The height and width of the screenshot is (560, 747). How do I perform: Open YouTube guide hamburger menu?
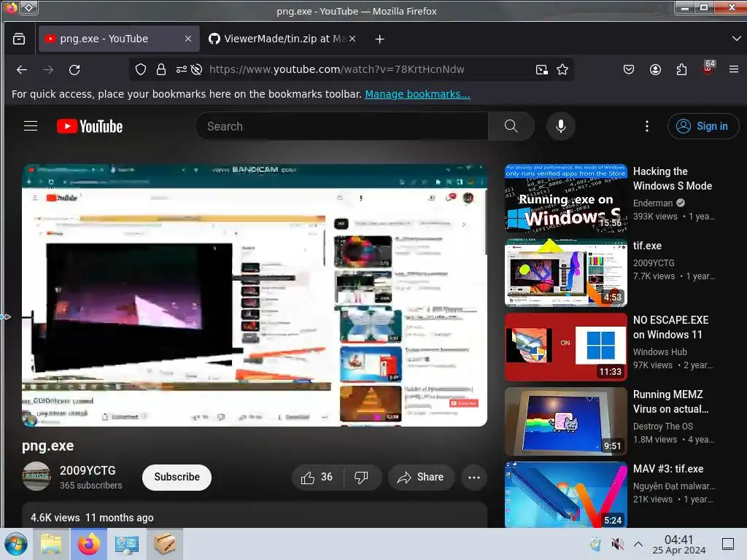click(x=31, y=125)
